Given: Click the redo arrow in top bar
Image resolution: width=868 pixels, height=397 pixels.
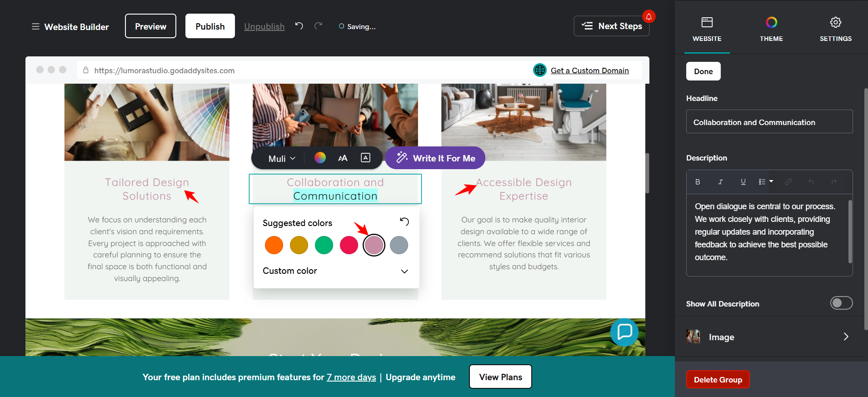Looking at the screenshot, I should click(x=318, y=26).
